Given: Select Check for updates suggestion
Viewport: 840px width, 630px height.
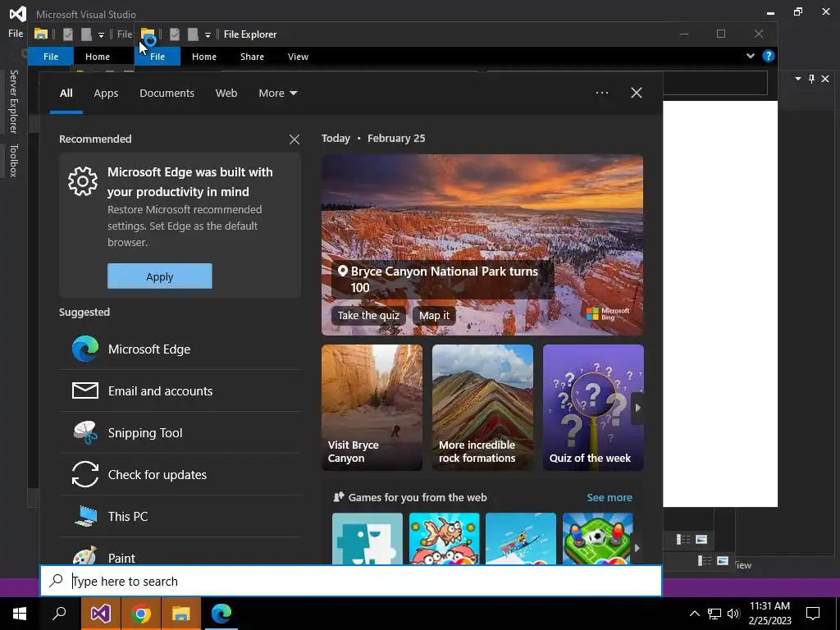Looking at the screenshot, I should click(180, 475).
